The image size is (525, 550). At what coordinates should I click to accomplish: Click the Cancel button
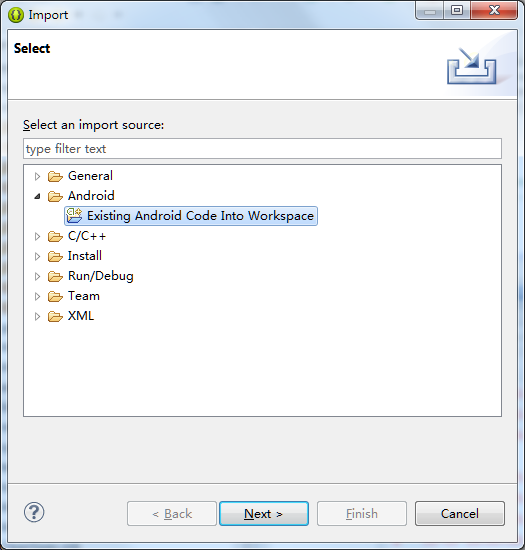tap(460, 514)
